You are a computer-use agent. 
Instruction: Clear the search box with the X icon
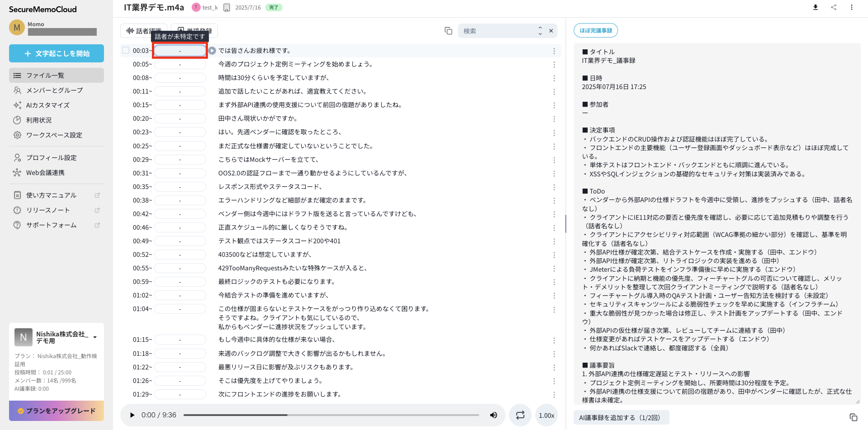(x=551, y=31)
